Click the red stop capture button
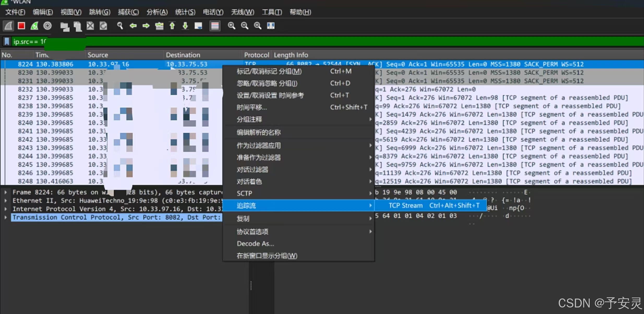 click(x=21, y=26)
